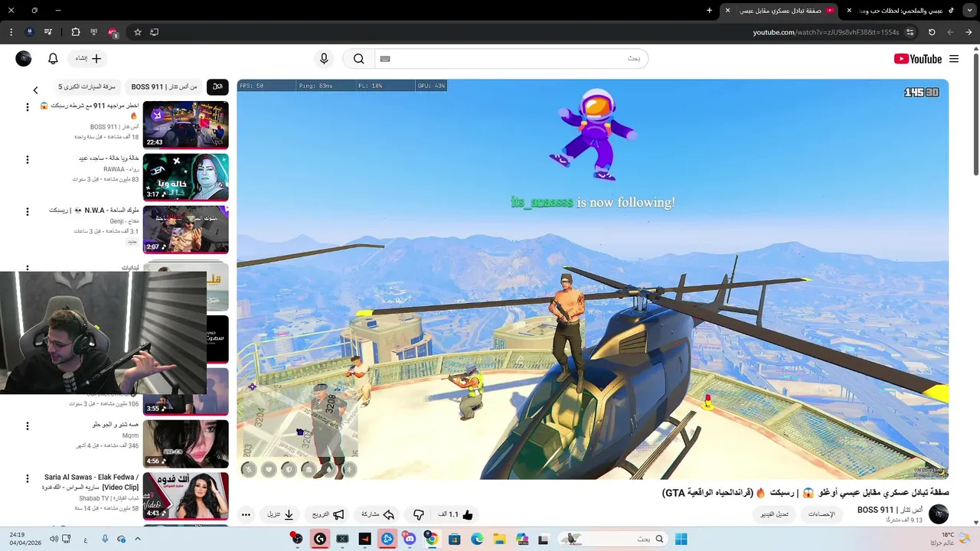Click the Create (إنشاء) button
Viewport: 980px width, 551px height.
[88, 59]
